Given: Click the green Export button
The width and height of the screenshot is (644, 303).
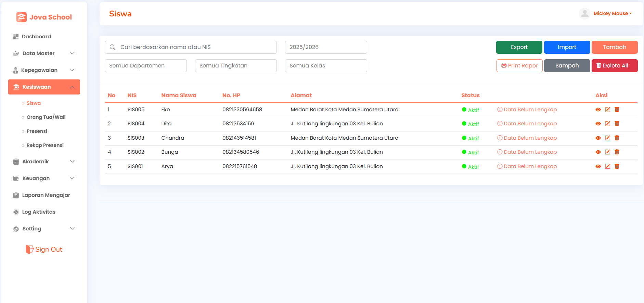Looking at the screenshot, I should click(519, 47).
